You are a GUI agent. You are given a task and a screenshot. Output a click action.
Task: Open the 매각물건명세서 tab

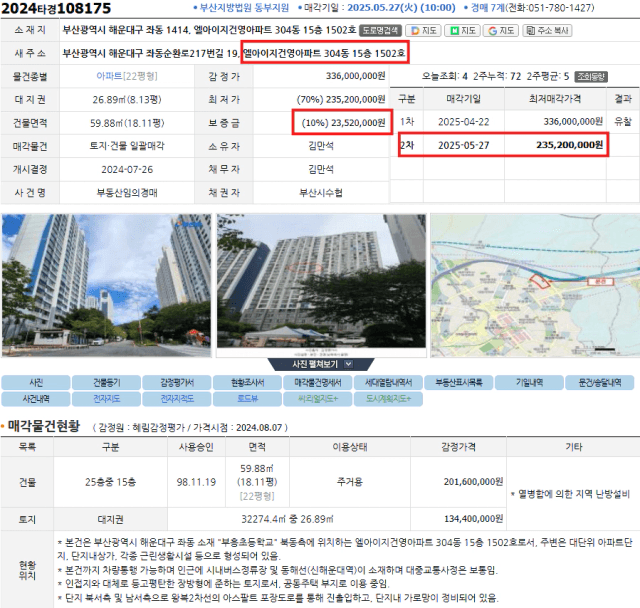pyautogui.click(x=318, y=382)
